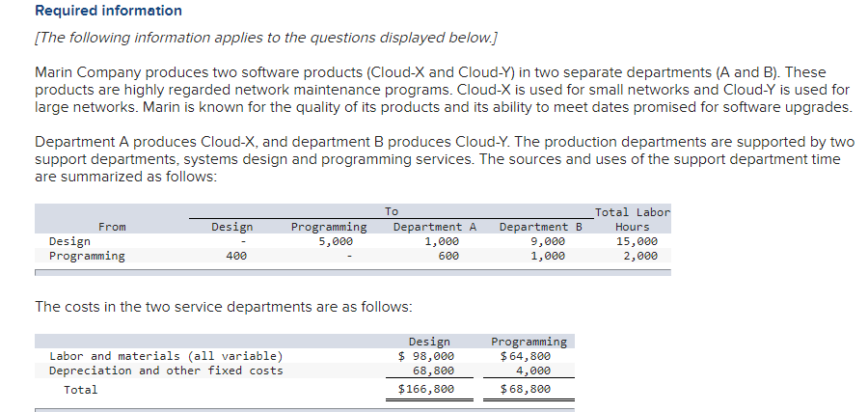Select the 4,000 Programming fixed cost value
Screen dimensions: 868x412
(533, 371)
